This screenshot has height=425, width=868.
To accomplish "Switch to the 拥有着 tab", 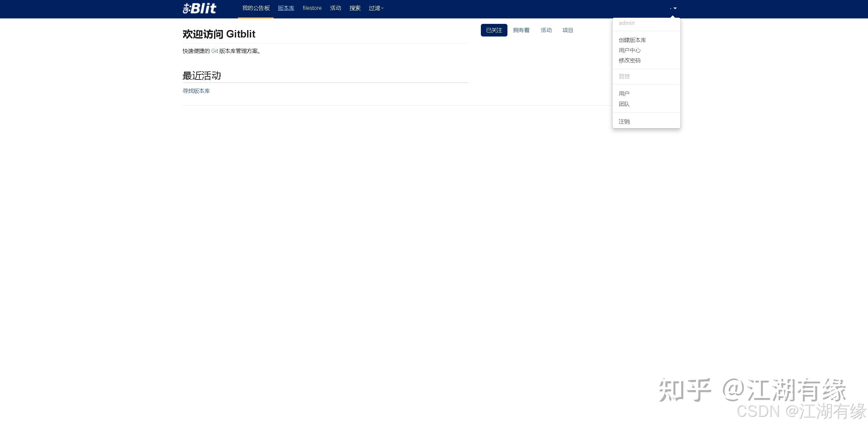I will [x=521, y=30].
